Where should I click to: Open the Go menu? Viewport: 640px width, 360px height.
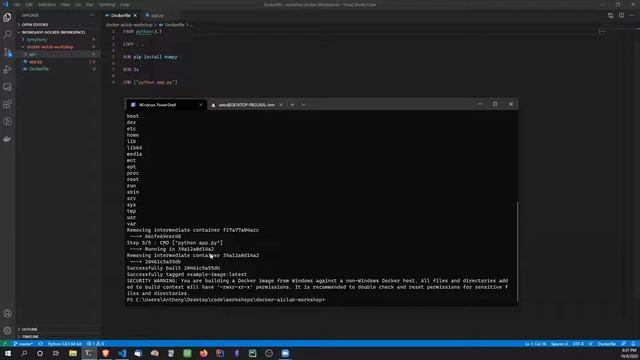click(78, 4)
